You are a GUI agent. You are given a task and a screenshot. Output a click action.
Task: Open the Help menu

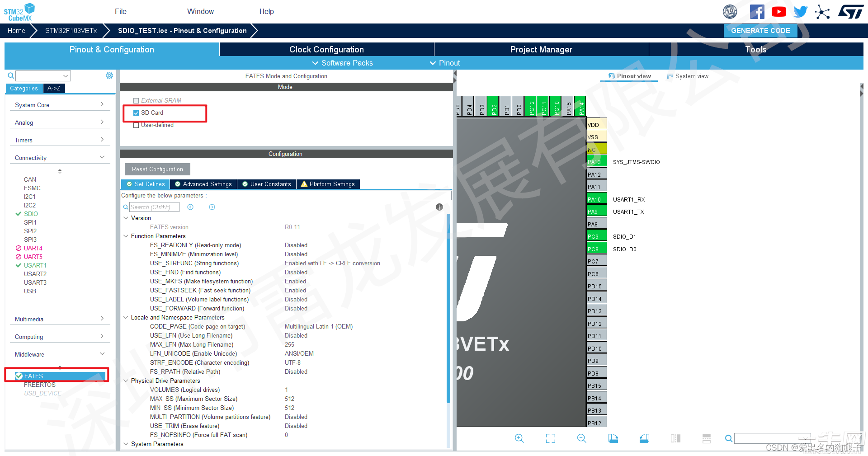[x=266, y=11]
